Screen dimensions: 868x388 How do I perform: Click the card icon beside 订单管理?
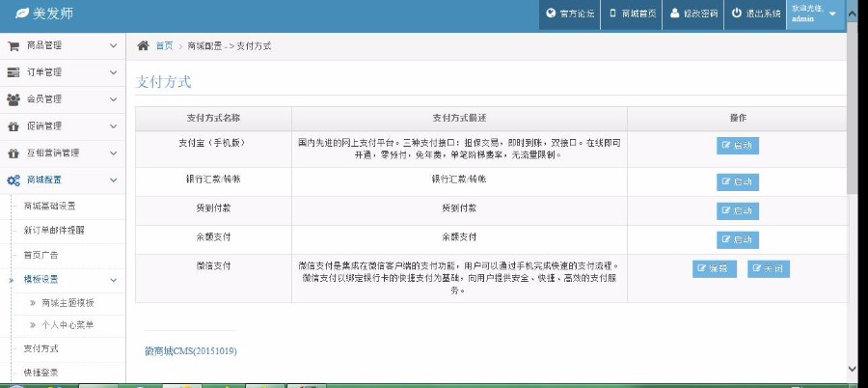pos(14,72)
